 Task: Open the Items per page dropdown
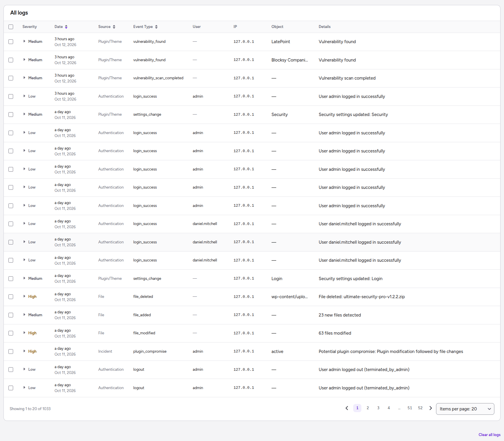pyautogui.click(x=465, y=409)
